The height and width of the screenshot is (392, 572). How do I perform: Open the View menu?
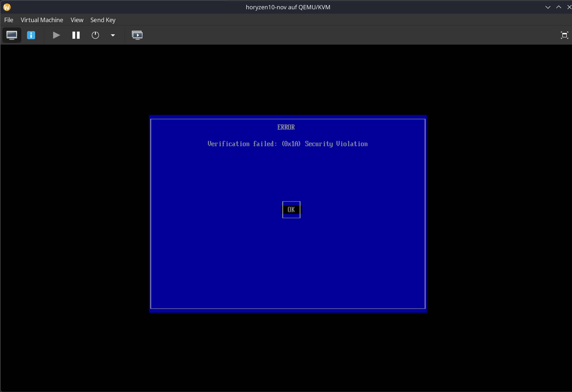[x=77, y=20]
